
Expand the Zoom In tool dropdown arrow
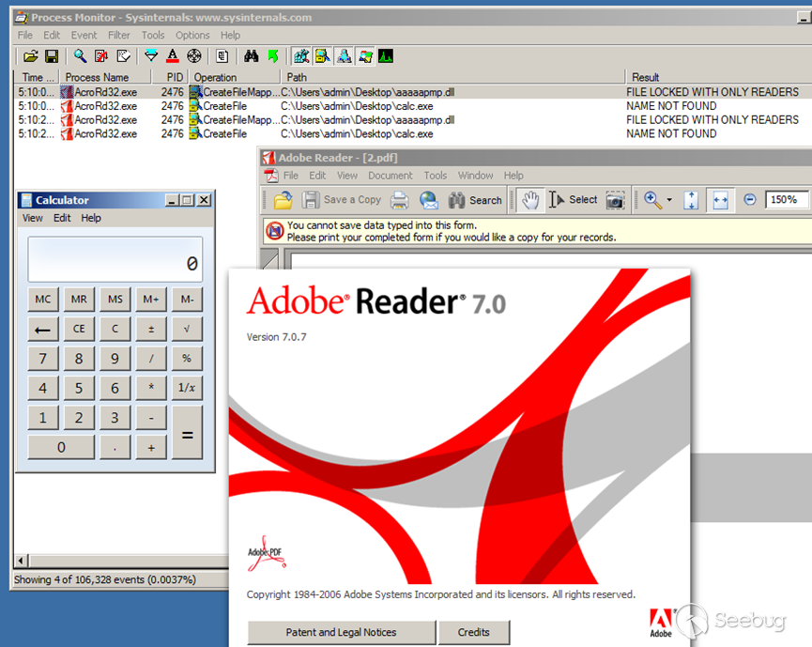point(669,199)
